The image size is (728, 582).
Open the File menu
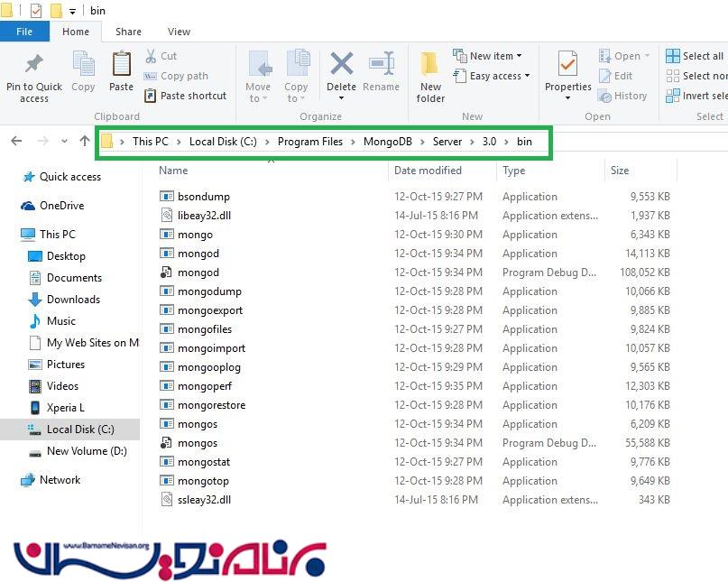pyautogui.click(x=24, y=32)
